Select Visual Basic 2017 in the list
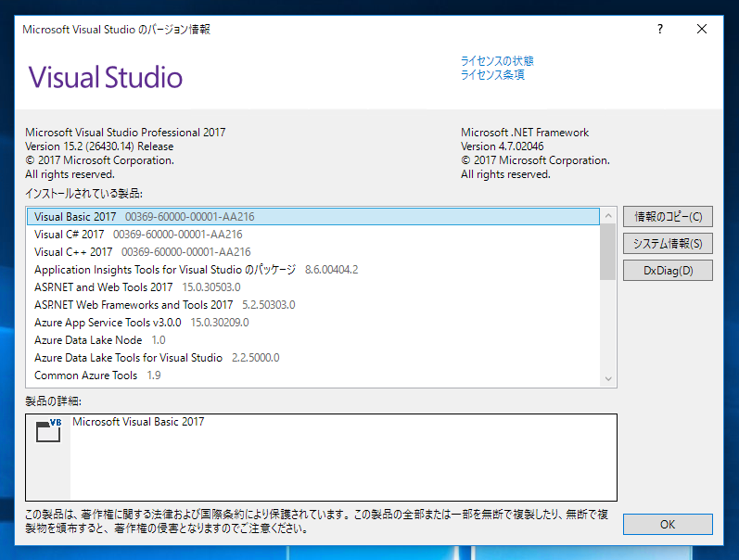The width and height of the screenshot is (739, 560). click(313, 217)
